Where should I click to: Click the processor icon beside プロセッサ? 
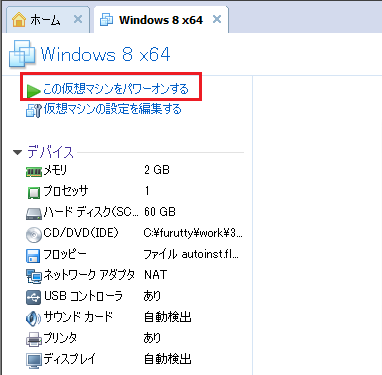pyautogui.click(x=34, y=193)
